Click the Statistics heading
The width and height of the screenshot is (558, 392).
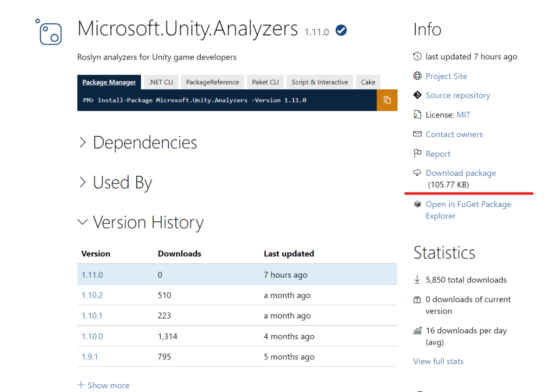(445, 252)
